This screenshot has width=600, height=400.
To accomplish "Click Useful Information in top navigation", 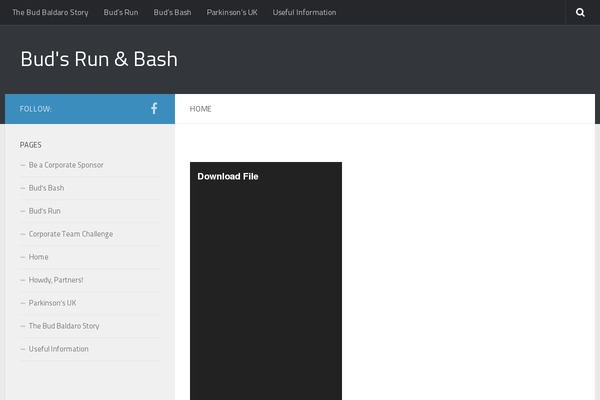I will point(304,13).
